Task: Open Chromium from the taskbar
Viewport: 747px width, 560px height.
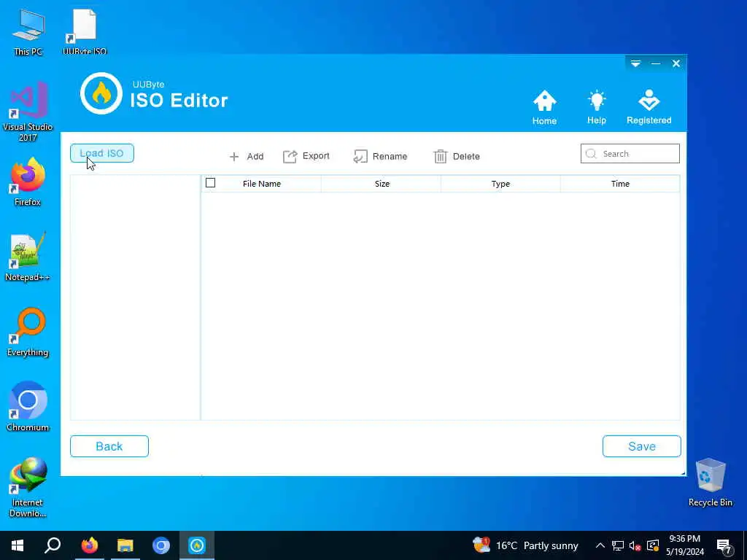Action: [161, 545]
